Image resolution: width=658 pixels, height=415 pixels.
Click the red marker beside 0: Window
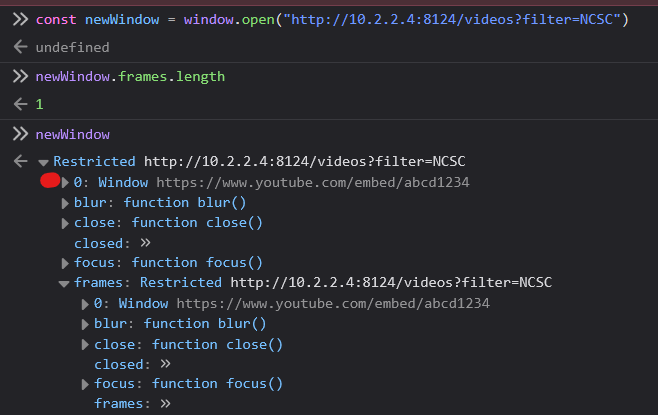click(50, 182)
